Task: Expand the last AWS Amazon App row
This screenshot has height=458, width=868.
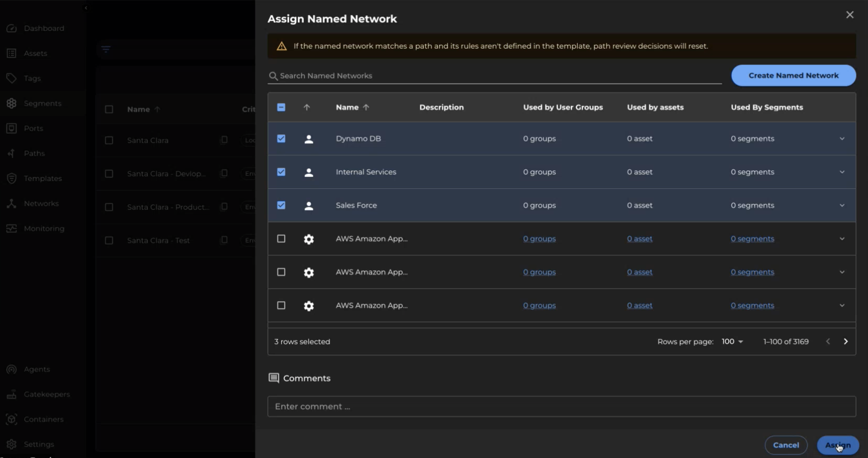Action: tap(842, 306)
